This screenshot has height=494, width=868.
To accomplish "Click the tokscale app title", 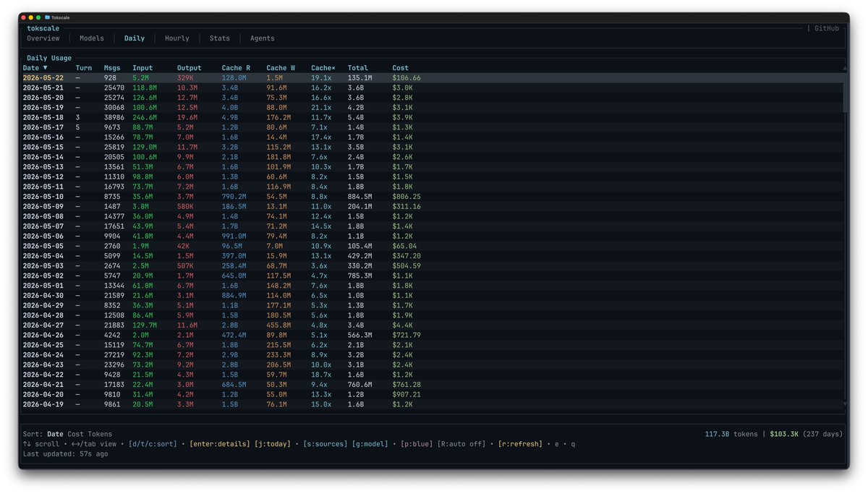I will pos(43,28).
